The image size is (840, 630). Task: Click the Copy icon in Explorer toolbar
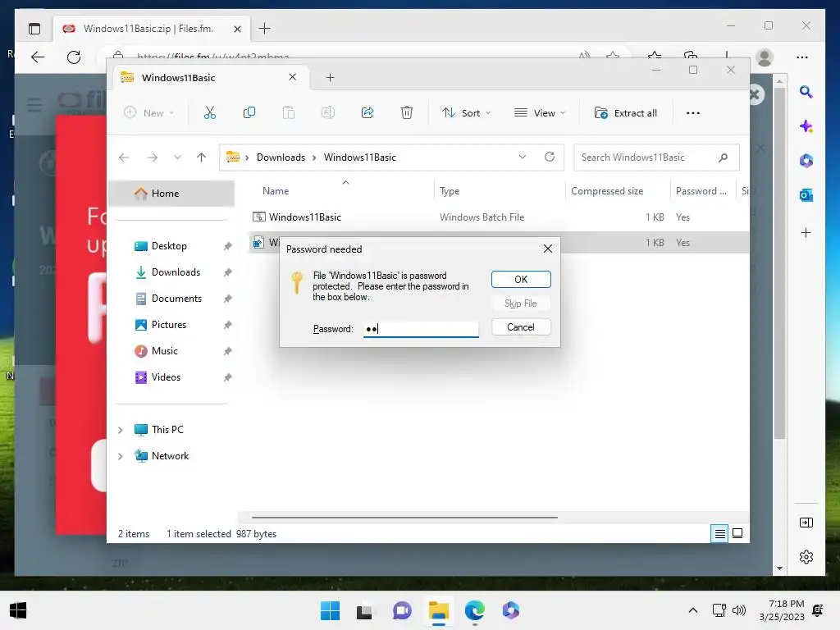pos(249,112)
